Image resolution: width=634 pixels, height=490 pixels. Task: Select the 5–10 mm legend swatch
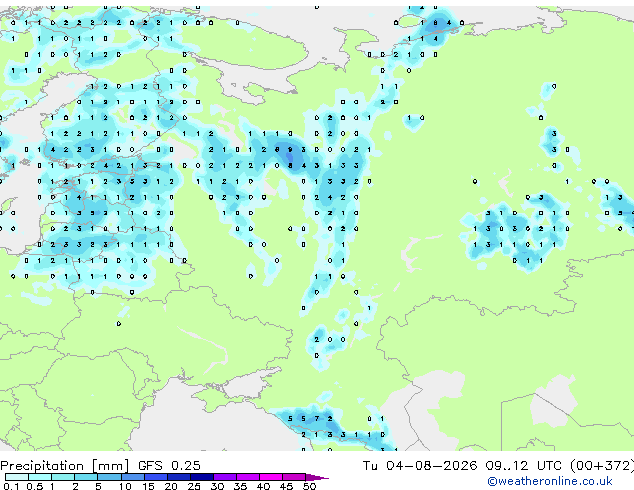point(109,477)
